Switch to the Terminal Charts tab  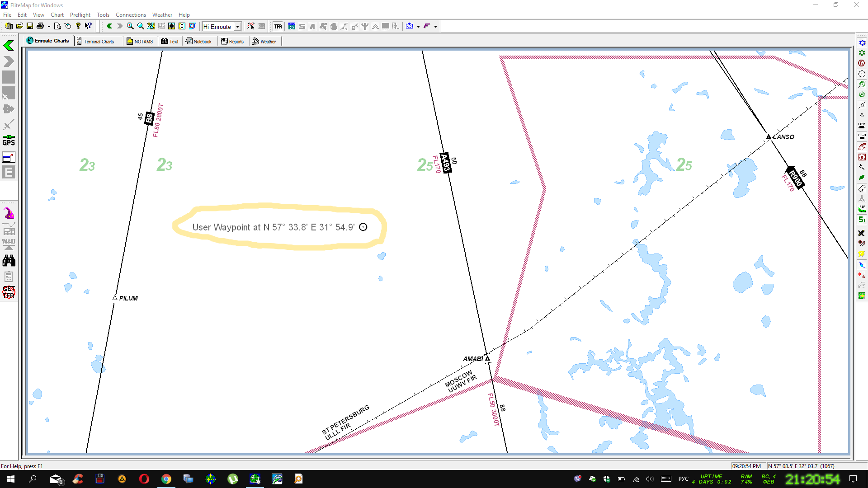coord(95,41)
